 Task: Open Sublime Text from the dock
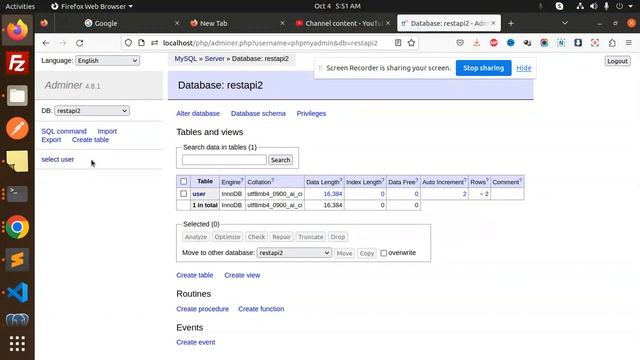tap(17, 260)
